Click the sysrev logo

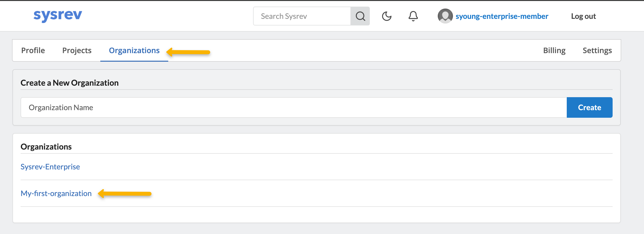point(58,15)
